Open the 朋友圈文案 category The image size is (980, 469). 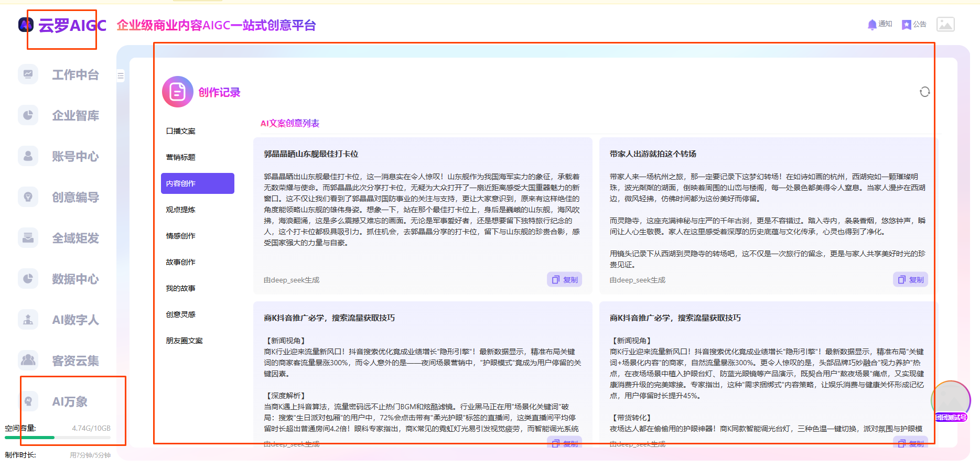(x=185, y=341)
